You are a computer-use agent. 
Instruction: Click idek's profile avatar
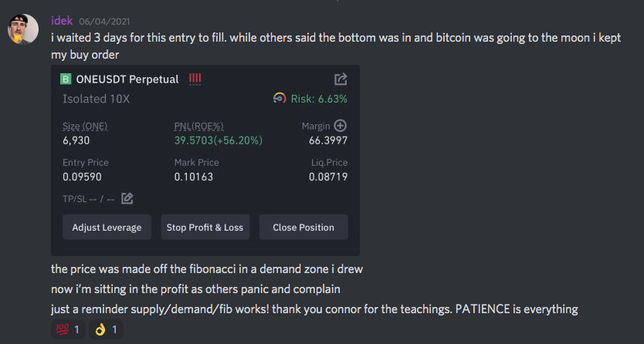(24, 30)
